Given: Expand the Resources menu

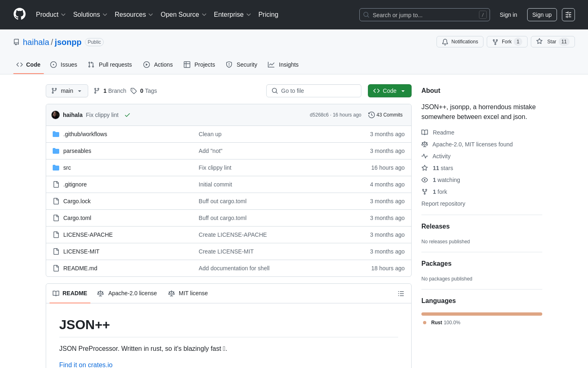Looking at the screenshot, I should click(x=134, y=15).
